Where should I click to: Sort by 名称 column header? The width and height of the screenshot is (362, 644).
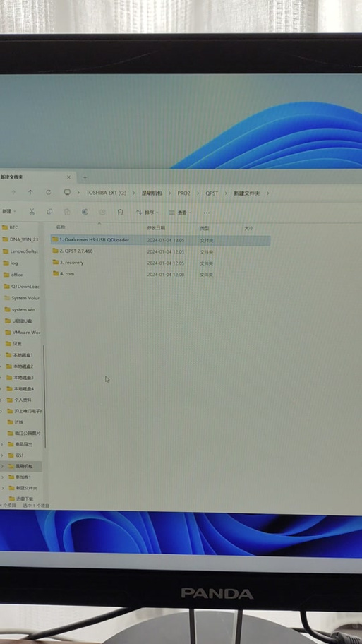tap(61, 227)
